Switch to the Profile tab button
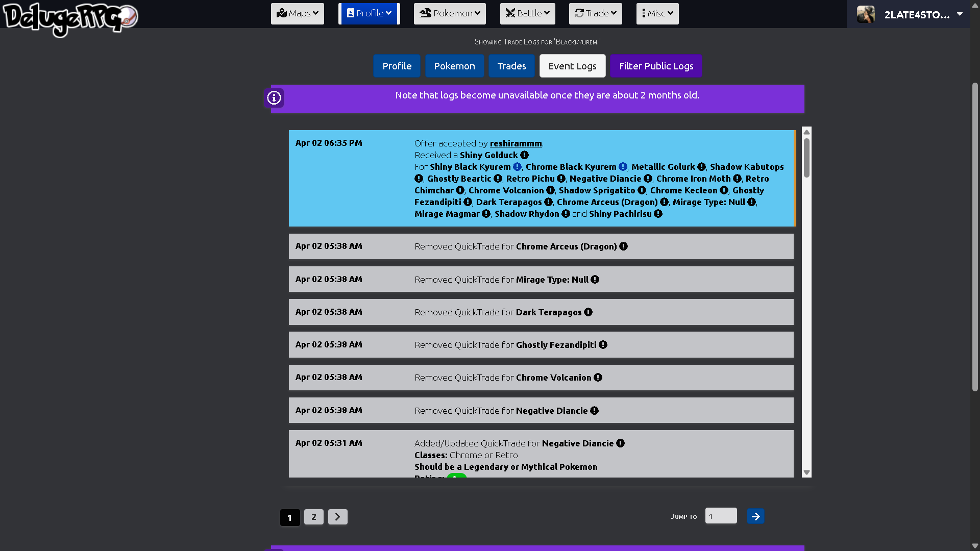The image size is (980, 551). [397, 66]
